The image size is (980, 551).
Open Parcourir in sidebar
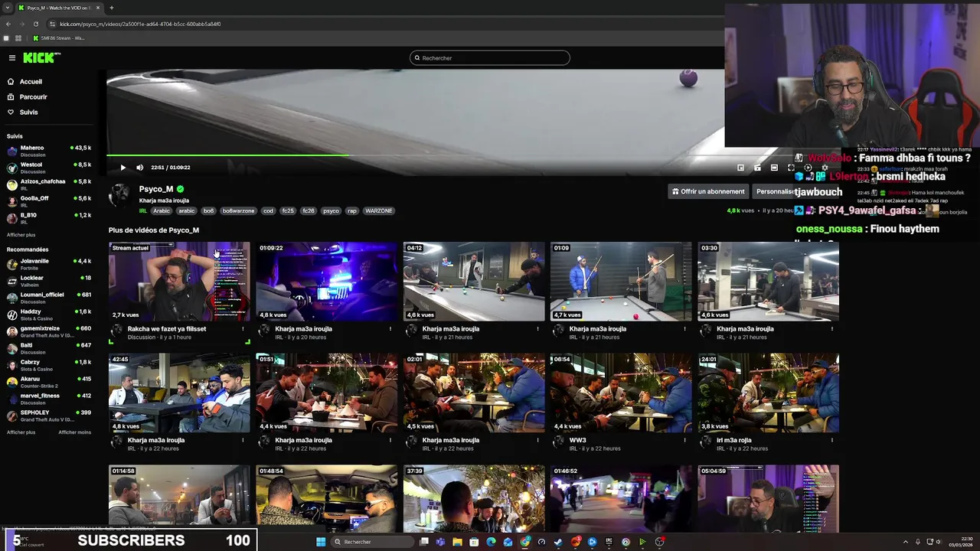point(33,97)
